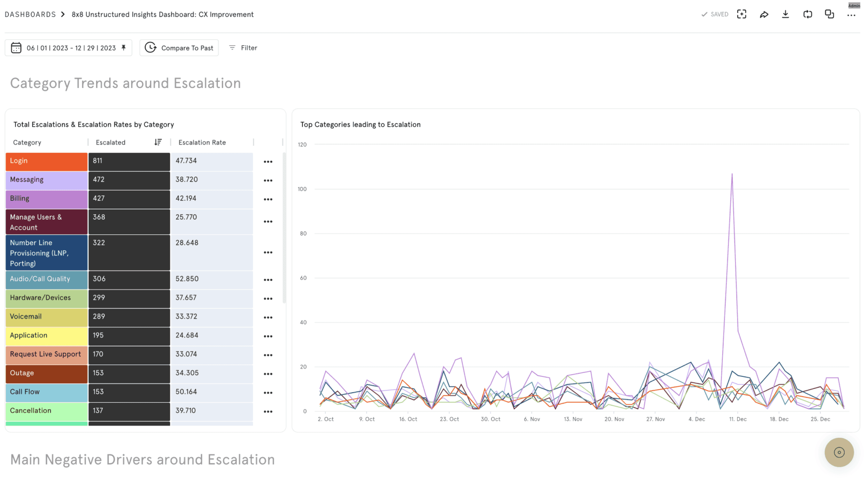Click the Escalation Rate column header

tap(202, 142)
